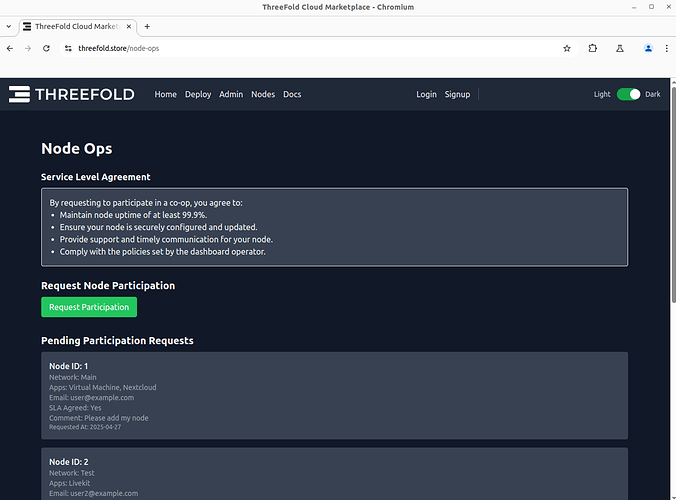The width and height of the screenshot is (676, 500).
Task: Click the Node Ops page title
Action: tap(77, 149)
